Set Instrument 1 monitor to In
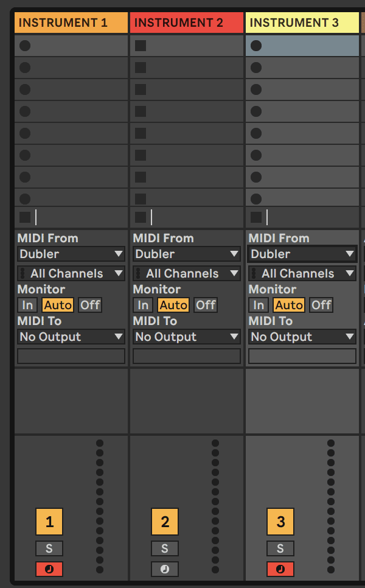The width and height of the screenshot is (365, 588). (x=27, y=305)
